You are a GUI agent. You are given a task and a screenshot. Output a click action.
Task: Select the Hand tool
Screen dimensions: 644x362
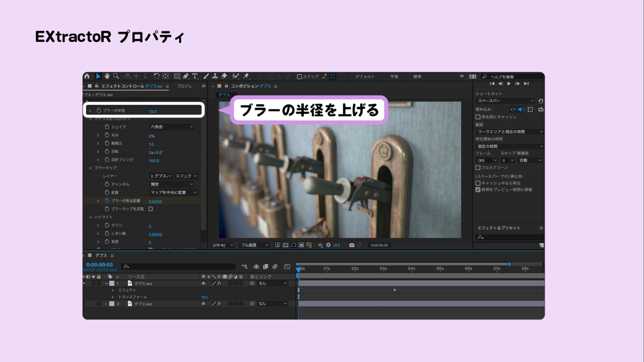(x=107, y=76)
